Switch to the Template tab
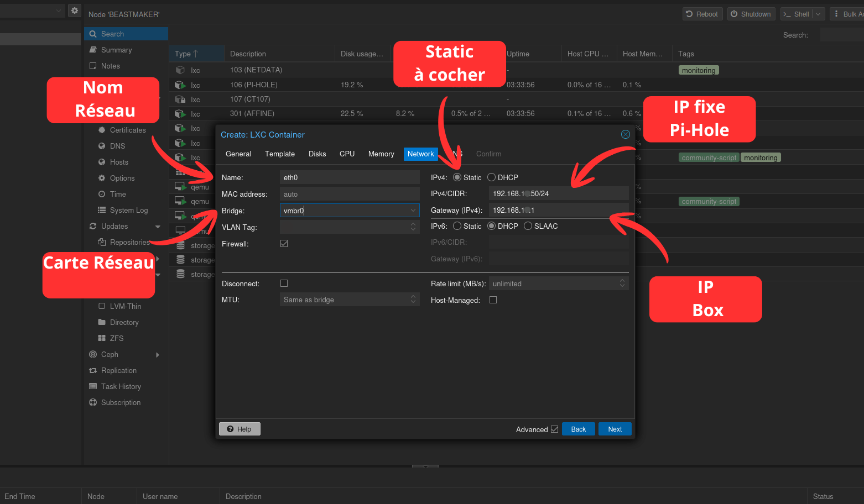This screenshot has height=504, width=864. (x=280, y=154)
